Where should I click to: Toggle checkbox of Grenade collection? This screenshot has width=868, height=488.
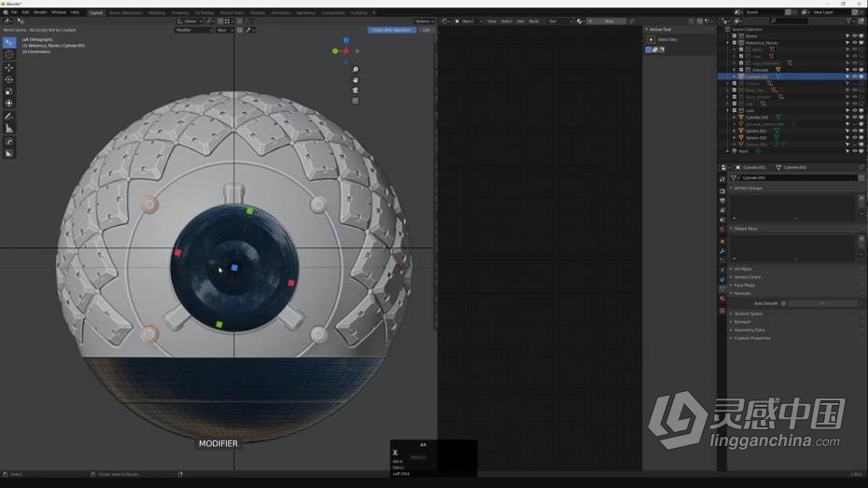click(x=741, y=70)
